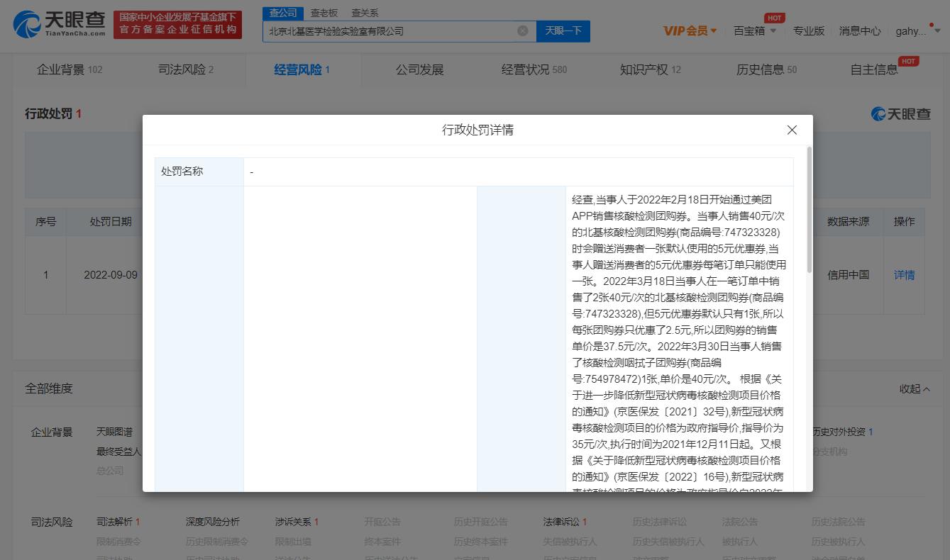Image resolution: width=950 pixels, height=560 pixels.
Task: Switch to 公司发展 tab
Action: pos(419,69)
